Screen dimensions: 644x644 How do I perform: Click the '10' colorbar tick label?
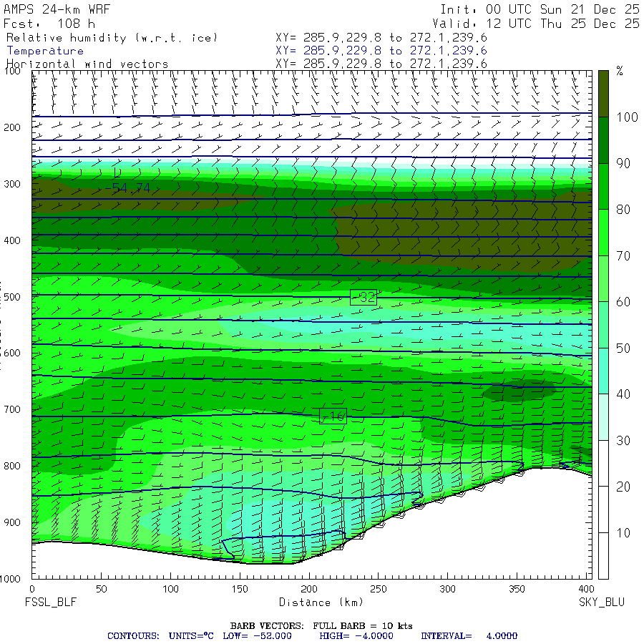pyautogui.click(x=623, y=533)
